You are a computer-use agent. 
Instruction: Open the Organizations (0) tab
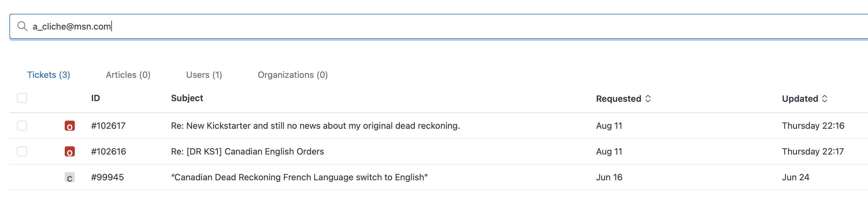293,75
